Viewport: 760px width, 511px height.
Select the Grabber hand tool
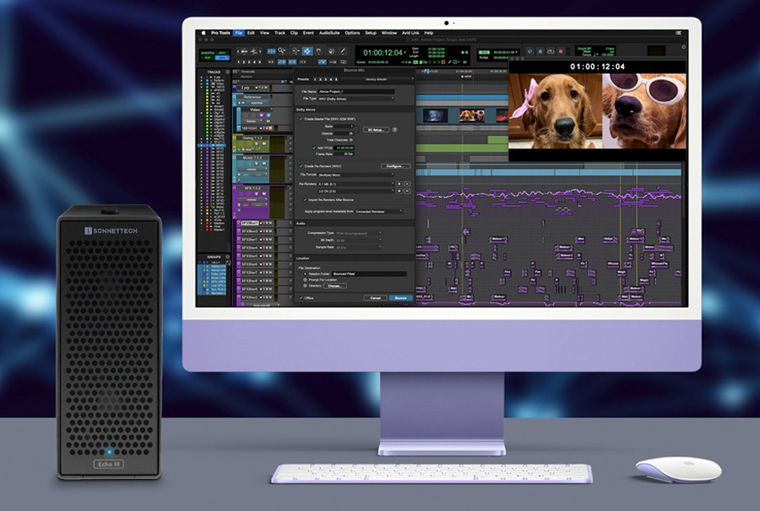tap(318, 51)
